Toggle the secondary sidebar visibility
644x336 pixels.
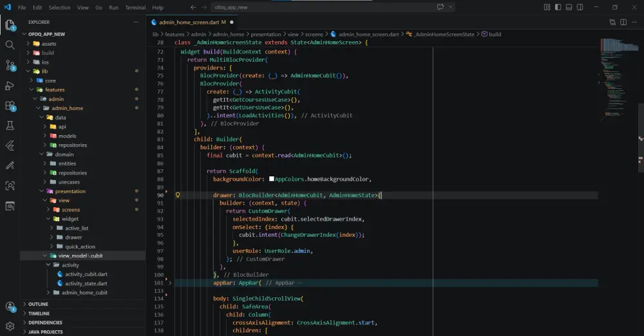580,7
